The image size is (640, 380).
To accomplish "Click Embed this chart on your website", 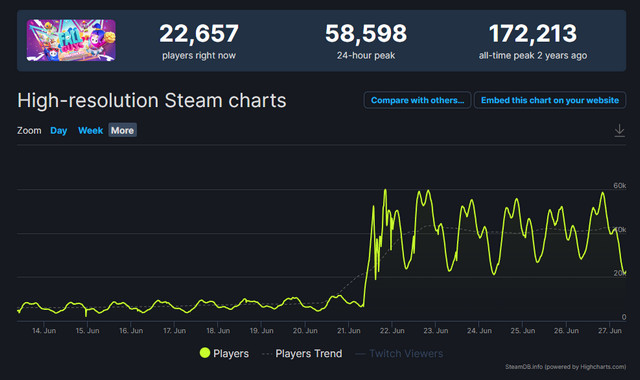I will coord(550,100).
